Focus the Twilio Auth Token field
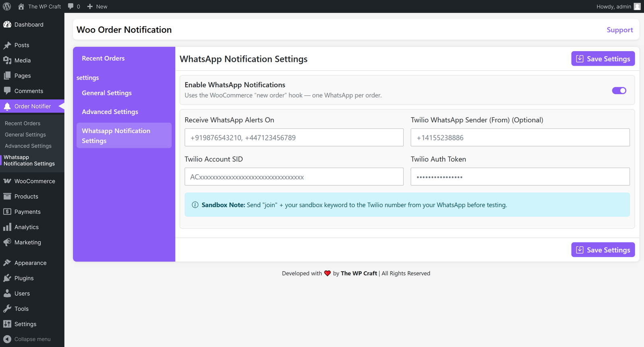This screenshot has height=347, width=644. (520, 177)
